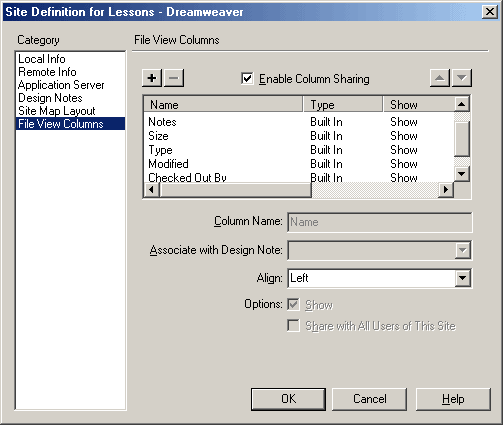Move column down with the down arrow button
503x425 pixels.
click(x=462, y=78)
